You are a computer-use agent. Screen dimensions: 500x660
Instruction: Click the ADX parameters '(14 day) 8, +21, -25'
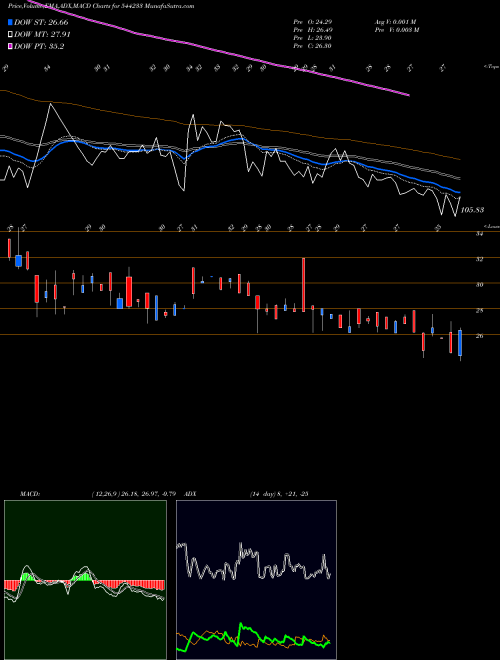click(x=279, y=494)
